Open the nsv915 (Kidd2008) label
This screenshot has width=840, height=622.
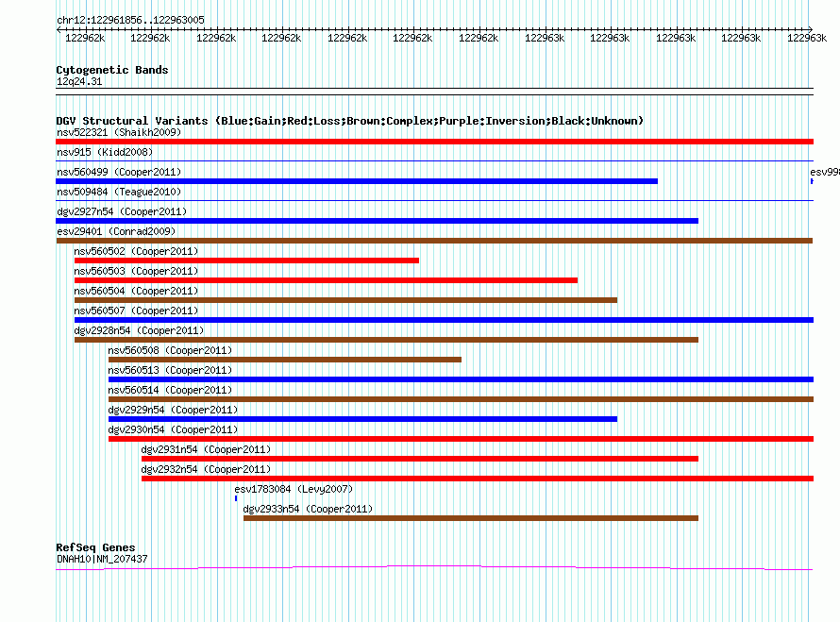pos(105,152)
